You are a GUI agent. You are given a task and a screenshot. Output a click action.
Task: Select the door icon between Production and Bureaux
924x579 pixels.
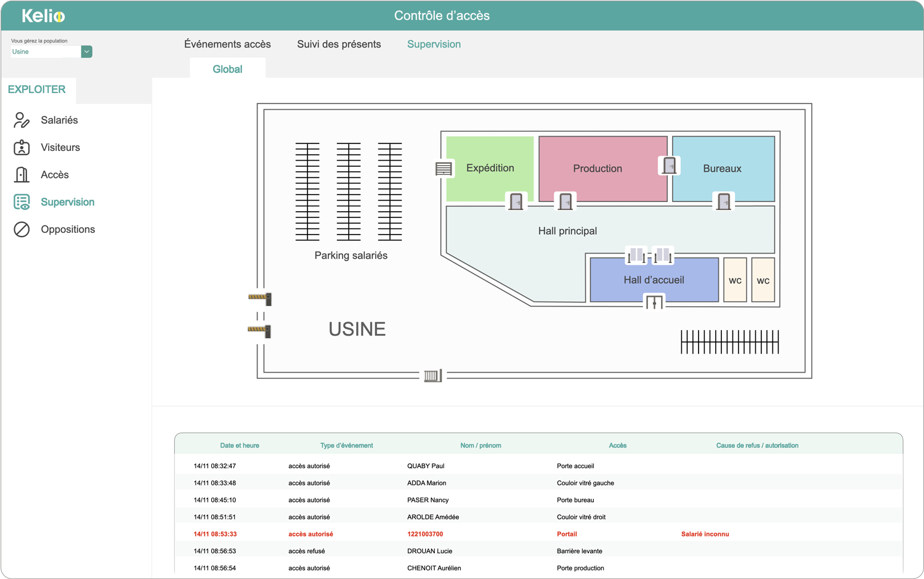click(x=670, y=165)
